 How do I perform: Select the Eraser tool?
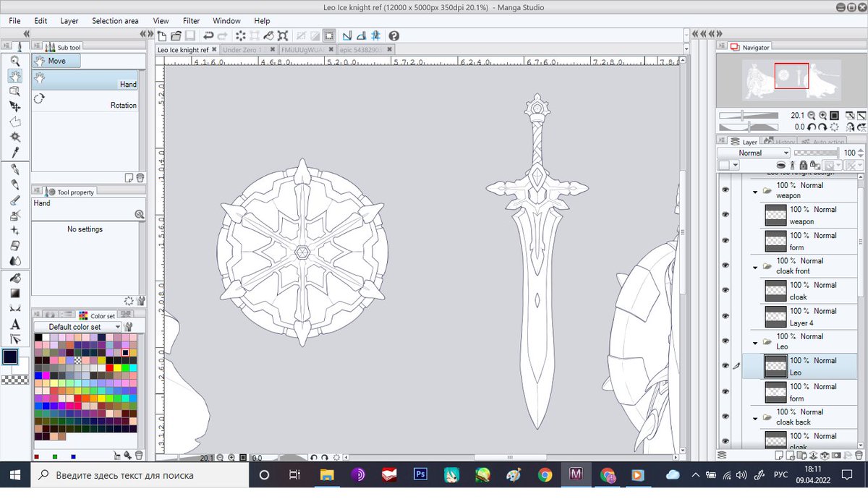[x=15, y=245]
